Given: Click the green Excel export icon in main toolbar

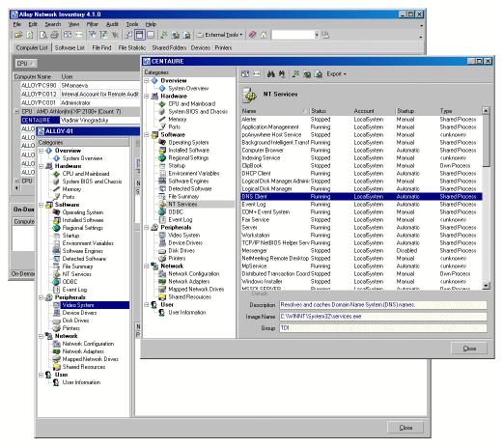Looking at the screenshot, I should point(164,35).
